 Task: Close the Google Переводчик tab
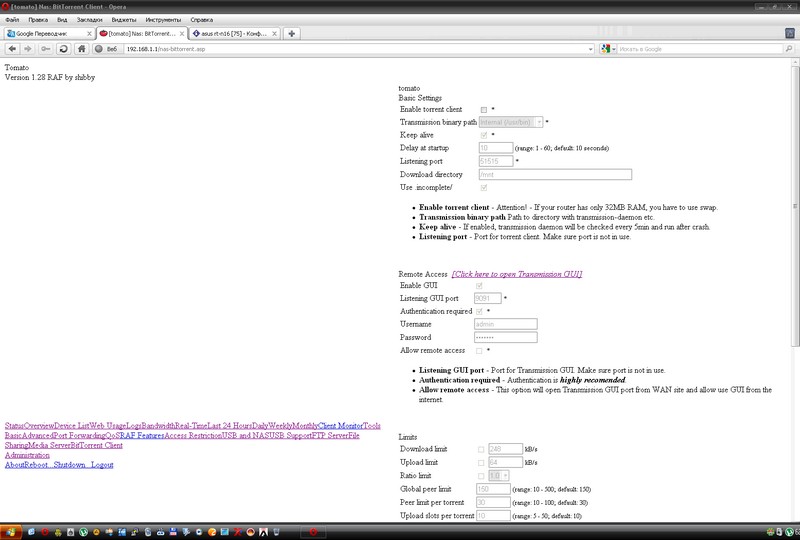coord(89,34)
